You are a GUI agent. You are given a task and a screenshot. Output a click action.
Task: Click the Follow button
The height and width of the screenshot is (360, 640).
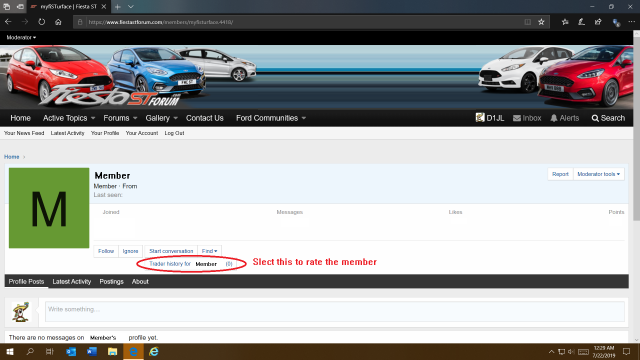[x=106, y=251]
